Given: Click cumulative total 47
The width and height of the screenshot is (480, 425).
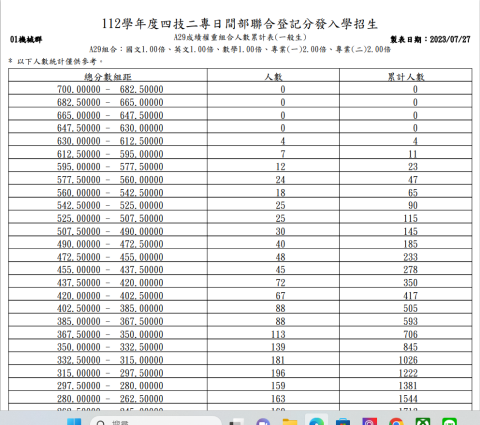Looking at the screenshot, I should pyautogui.click(x=413, y=180).
